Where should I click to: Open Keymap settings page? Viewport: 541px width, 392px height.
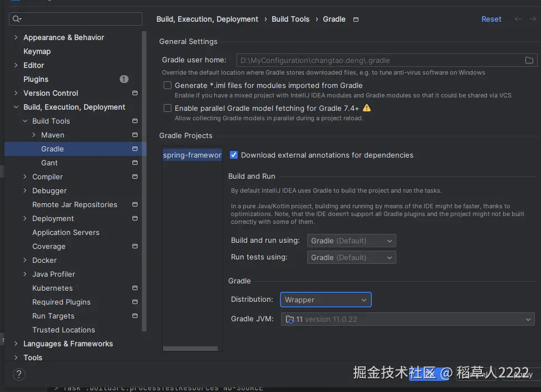click(37, 51)
